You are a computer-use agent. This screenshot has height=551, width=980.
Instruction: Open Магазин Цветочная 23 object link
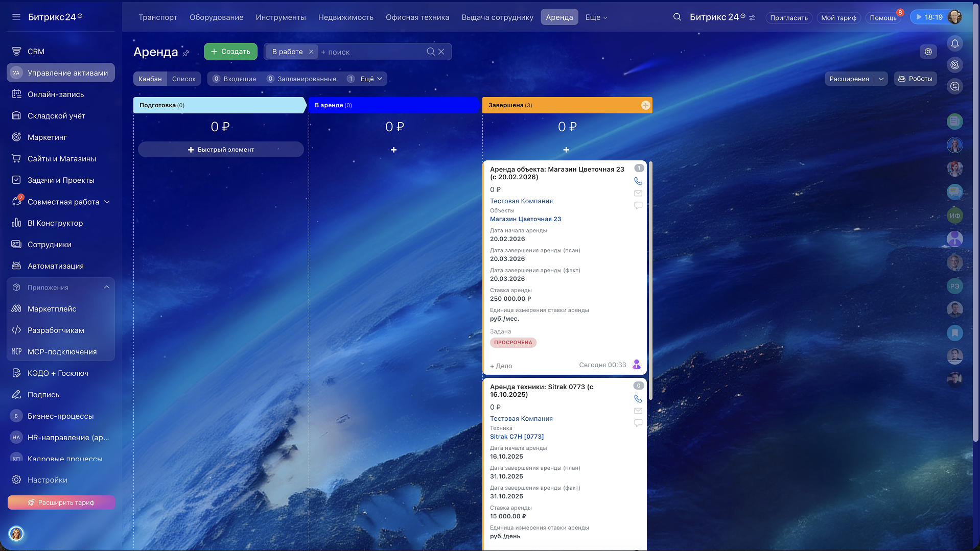pos(525,219)
